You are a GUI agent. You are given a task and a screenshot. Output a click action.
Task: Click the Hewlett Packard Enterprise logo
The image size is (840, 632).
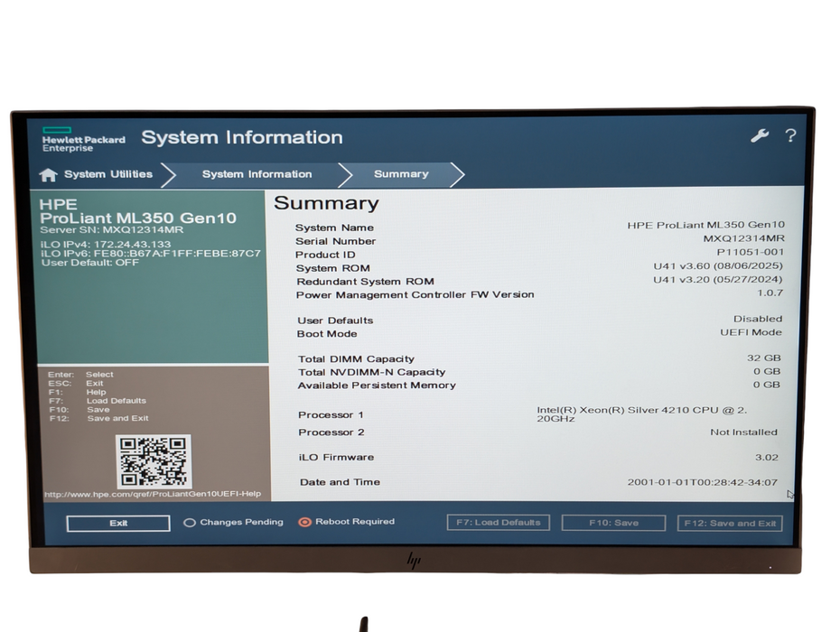[x=83, y=139]
